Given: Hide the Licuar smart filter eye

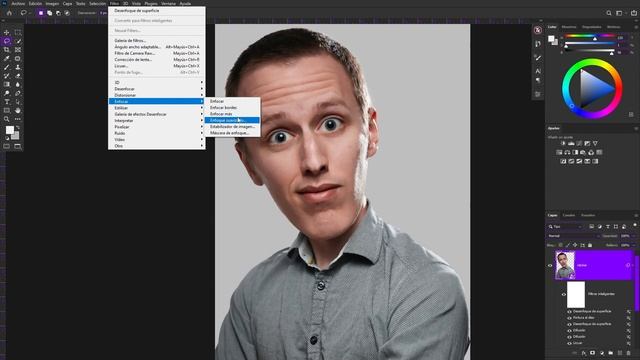Looking at the screenshot, I should (569, 343).
